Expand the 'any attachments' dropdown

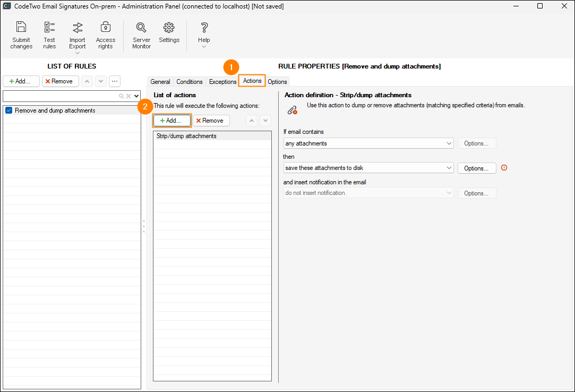449,143
